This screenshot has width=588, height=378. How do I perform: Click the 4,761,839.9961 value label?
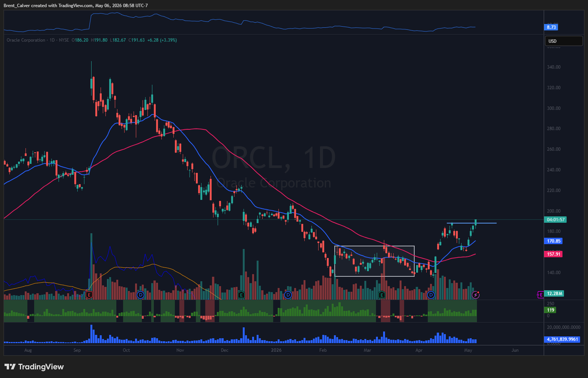(562, 339)
